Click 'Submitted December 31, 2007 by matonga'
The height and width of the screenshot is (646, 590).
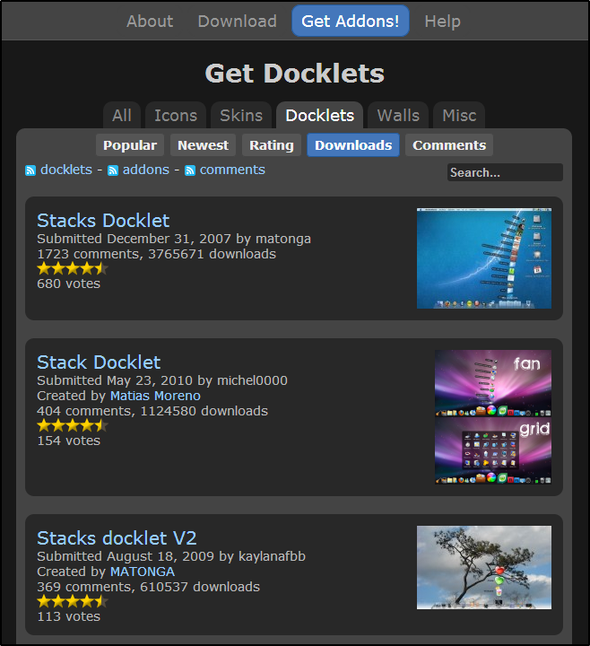pos(174,239)
